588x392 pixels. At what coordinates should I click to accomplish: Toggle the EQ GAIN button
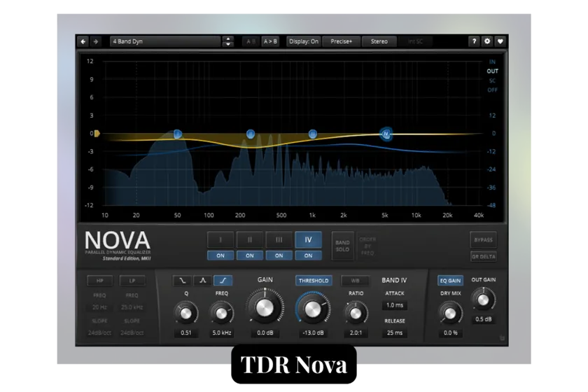[450, 281]
